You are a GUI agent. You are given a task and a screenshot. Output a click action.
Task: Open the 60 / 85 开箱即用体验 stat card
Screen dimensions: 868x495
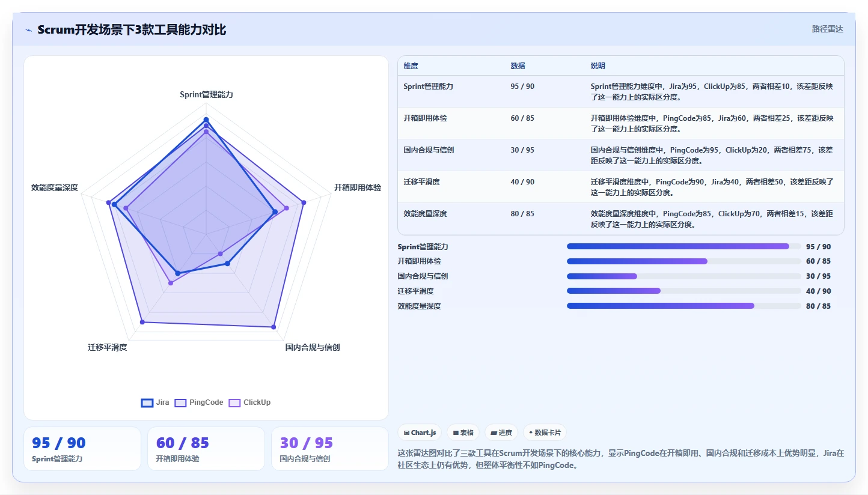pos(206,449)
